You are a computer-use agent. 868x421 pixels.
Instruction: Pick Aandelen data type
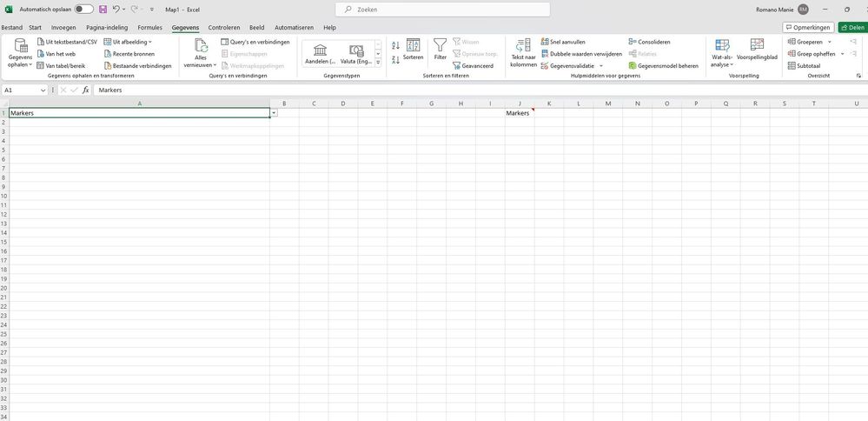tap(321, 54)
